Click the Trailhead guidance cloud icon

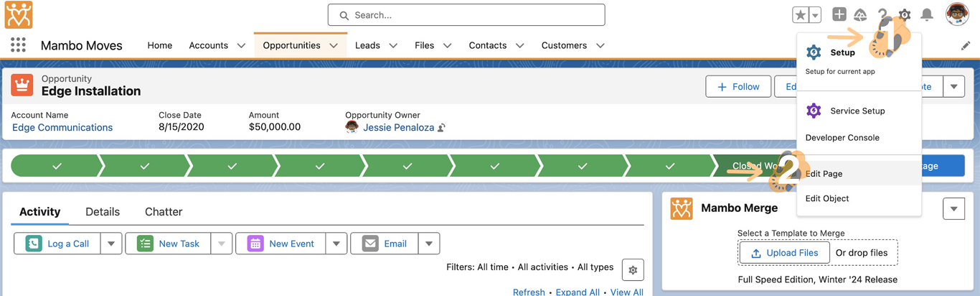tap(860, 15)
